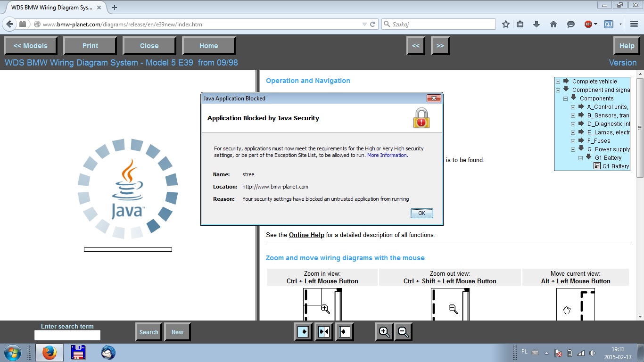Click the battery tray icon

(x=570, y=353)
